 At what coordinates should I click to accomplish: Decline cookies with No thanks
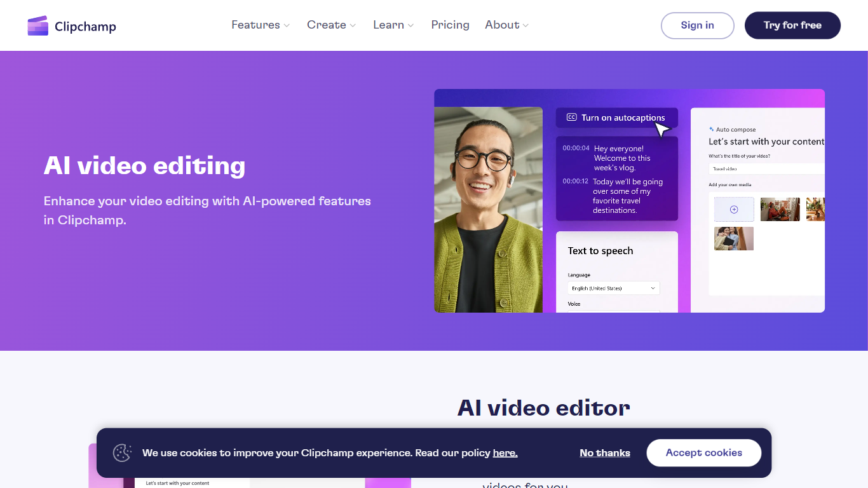click(x=605, y=453)
